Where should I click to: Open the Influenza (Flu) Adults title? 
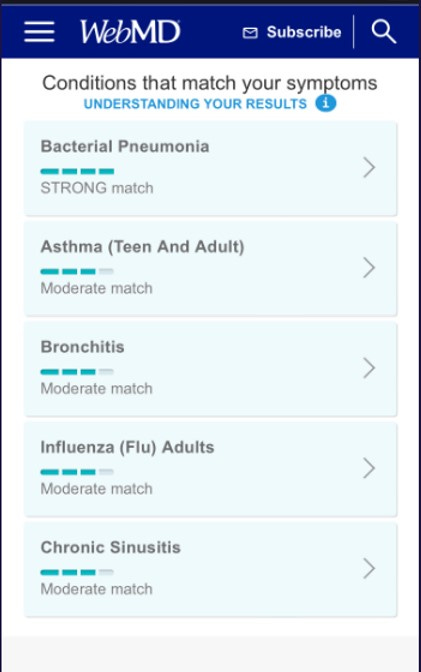(127, 447)
